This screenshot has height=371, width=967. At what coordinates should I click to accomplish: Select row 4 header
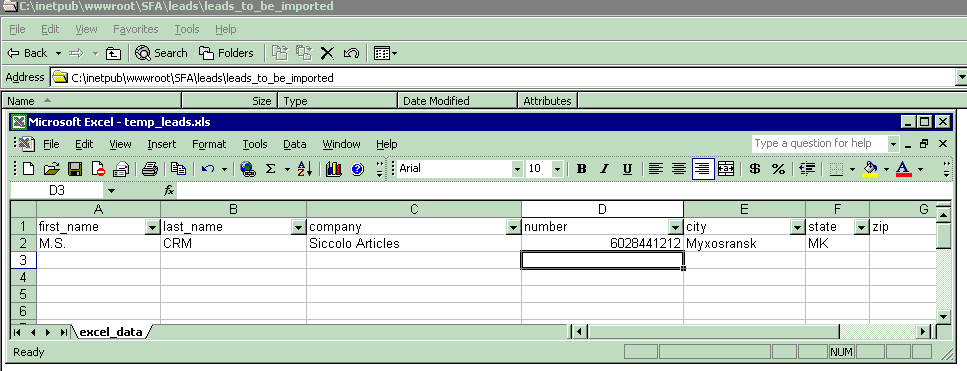click(x=23, y=277)
